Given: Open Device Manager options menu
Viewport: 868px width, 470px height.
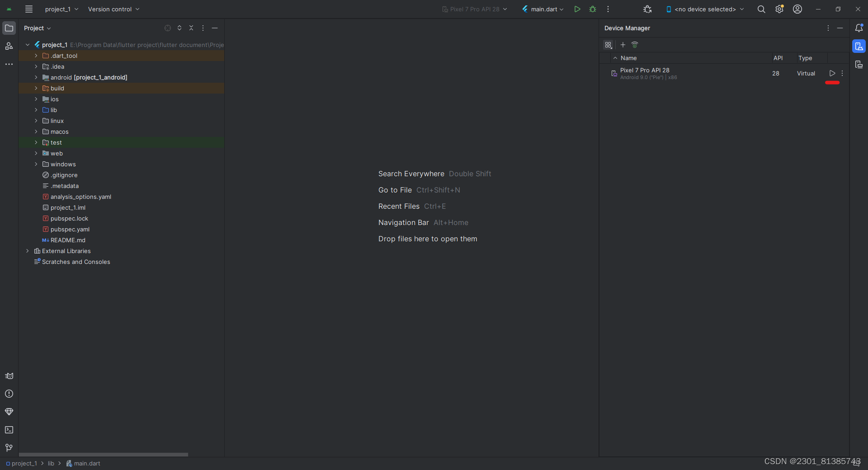Looking at the screenshot, I should click(828, 28).
